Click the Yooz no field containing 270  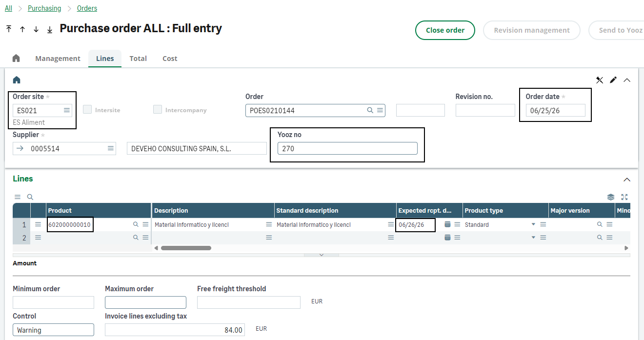347,148
